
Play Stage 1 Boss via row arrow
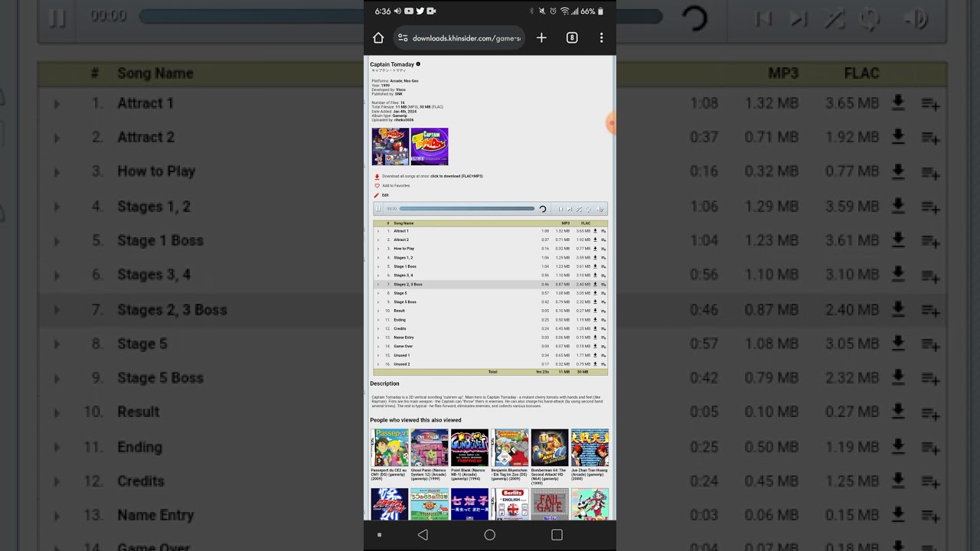pos(378,266)
